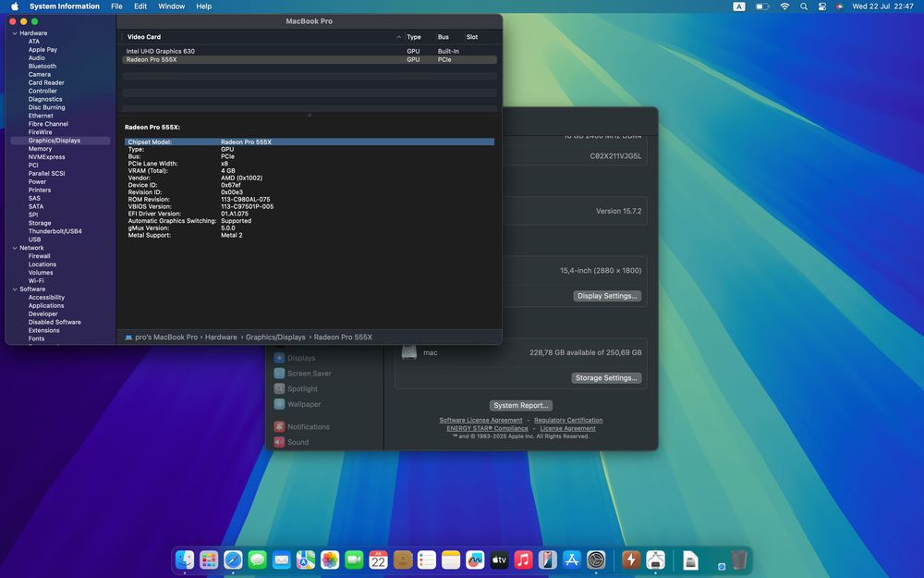
Task: Click menu bar clock Wed 22 Jul 22:47
Action: [882, 6]
